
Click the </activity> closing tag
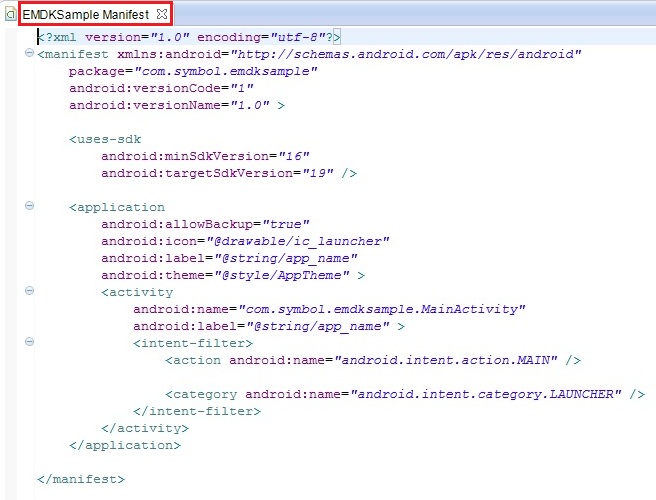[145, 428]
